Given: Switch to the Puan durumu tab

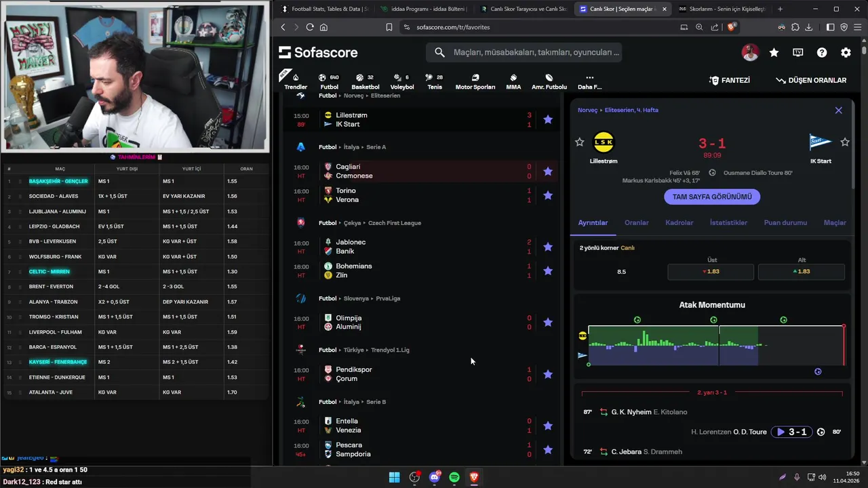Looking at the screenshot, I should pyautogui.click(x=785, y=222).
